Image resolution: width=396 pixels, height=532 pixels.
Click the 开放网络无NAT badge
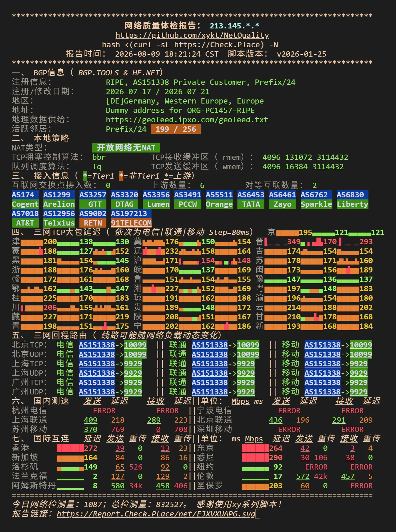click(x=126, y=148)
